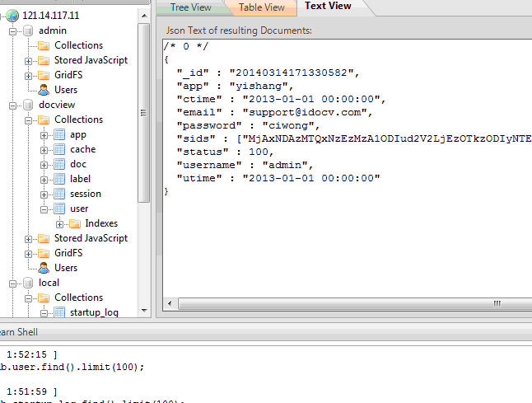The height and width of the screenshot is (403, 532).
Task: Click startup_log collection table icon
Action: 59,312
